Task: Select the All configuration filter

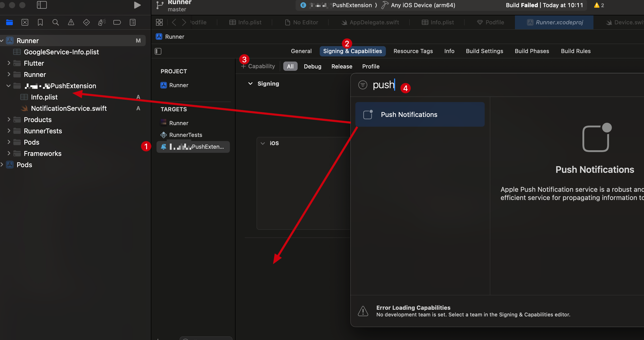Action: [290, 66]
